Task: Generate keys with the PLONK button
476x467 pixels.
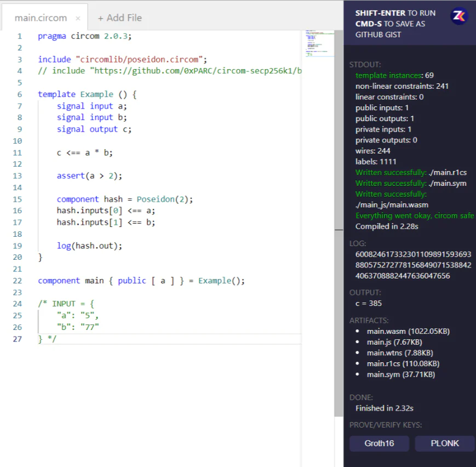Action: click(445, 443)
